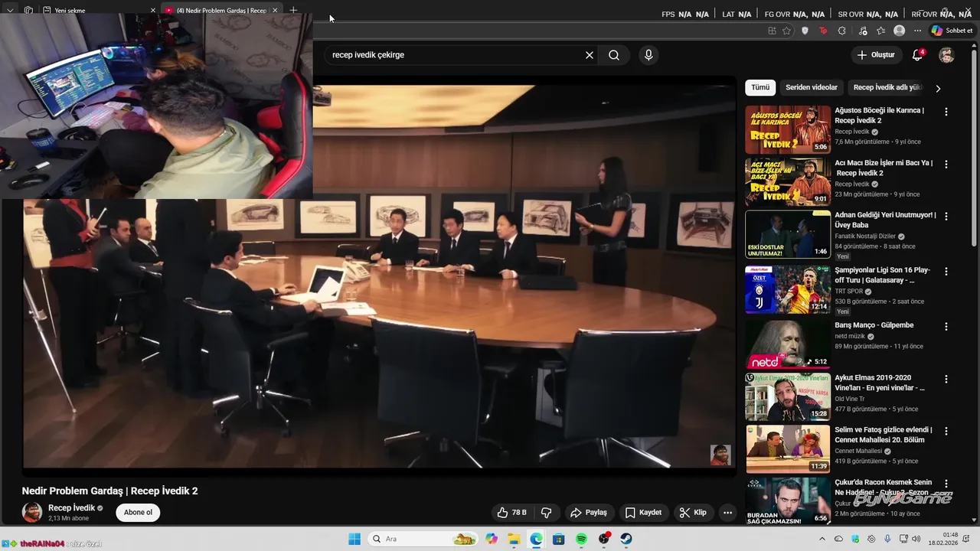The width and height of the screenshot is (980, 551).
Task: Open Ağustos Böceği ile Karınca thumbnail
Action: pyautogui.click(x=788, y=129)
